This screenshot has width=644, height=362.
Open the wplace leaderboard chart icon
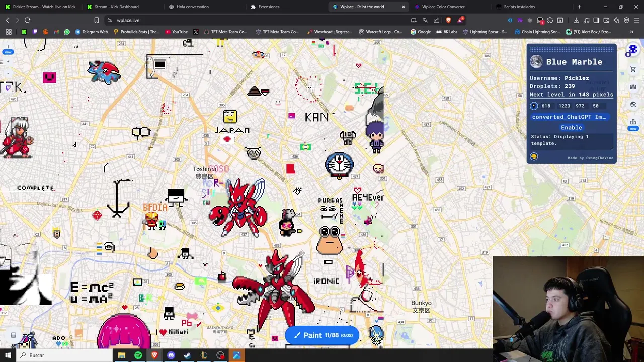pyautogui.click(x=633, y=122)
